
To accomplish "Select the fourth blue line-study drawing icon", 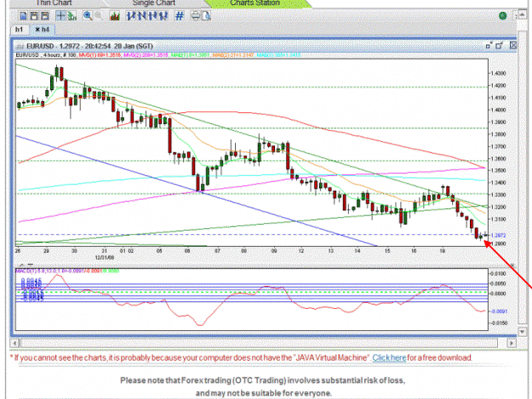I will [x=164, y=16].
